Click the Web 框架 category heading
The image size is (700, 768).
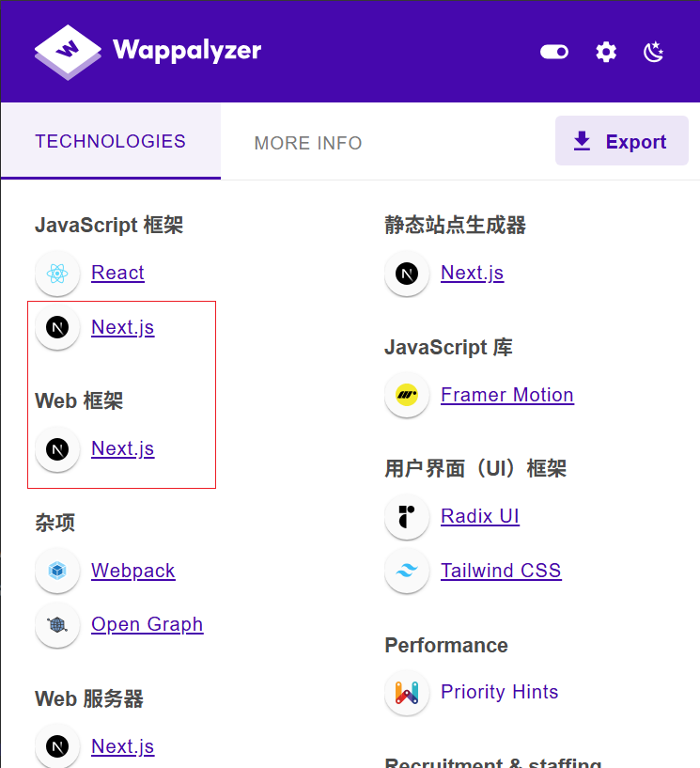79,400
